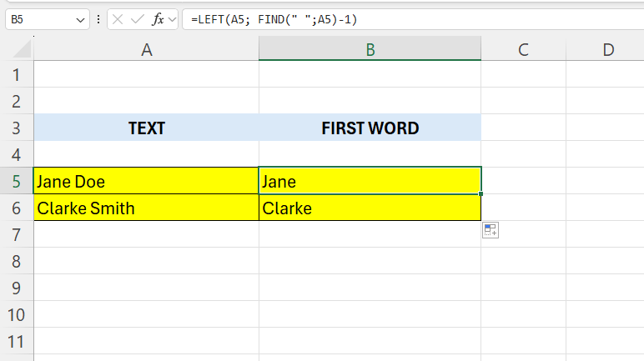Viewport: 644px width, 361px height.
Task: Click the Enter checkmark formula icon
Action: point(138,18)
